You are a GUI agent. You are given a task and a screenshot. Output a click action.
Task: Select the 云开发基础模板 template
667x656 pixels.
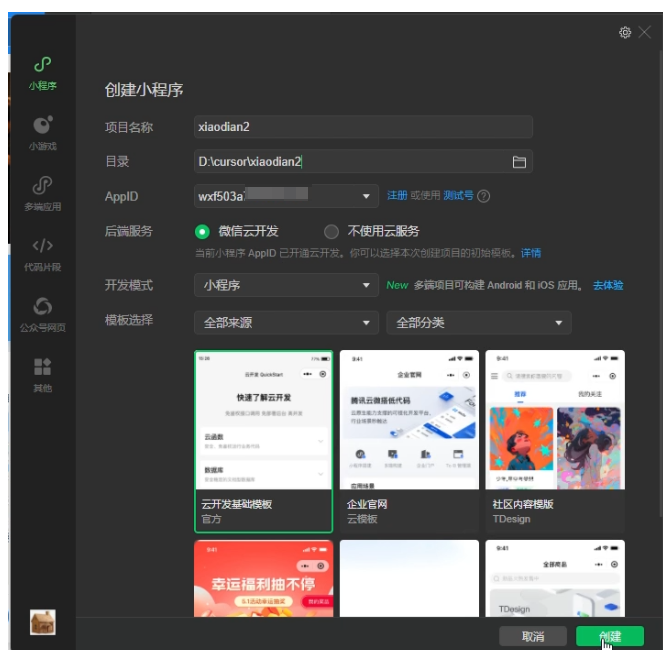264,441
